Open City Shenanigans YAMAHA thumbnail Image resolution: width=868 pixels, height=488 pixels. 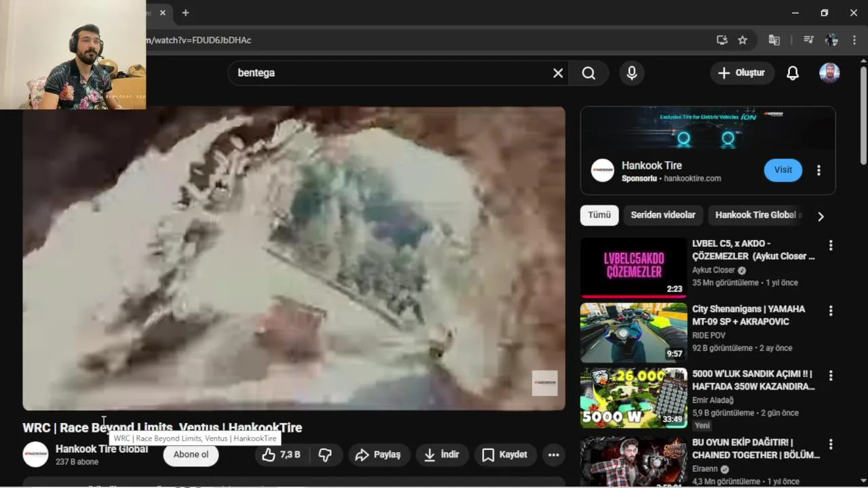(633, 333)
